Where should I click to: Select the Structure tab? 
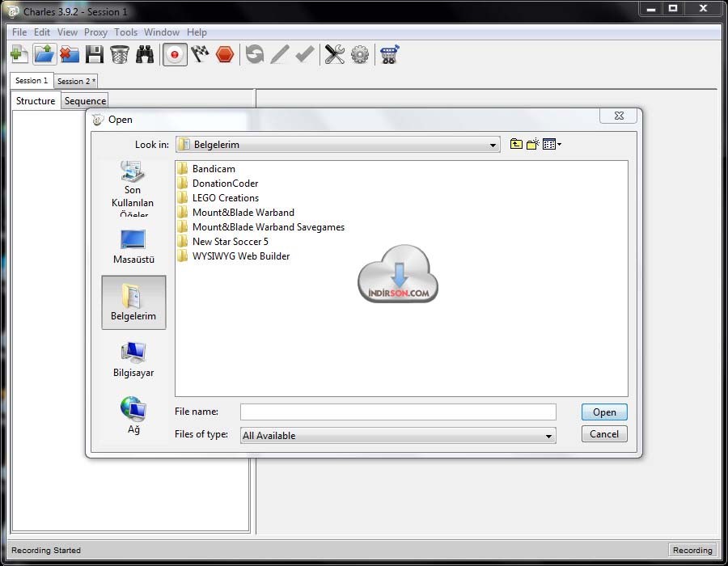pyautogui.click(x=36, y=101)
